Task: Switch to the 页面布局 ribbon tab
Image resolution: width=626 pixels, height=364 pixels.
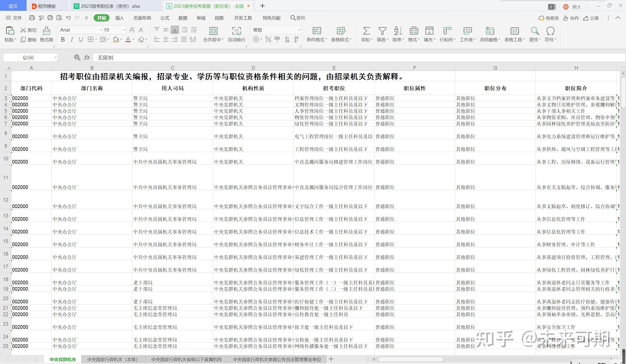Action: click(142, 18)
